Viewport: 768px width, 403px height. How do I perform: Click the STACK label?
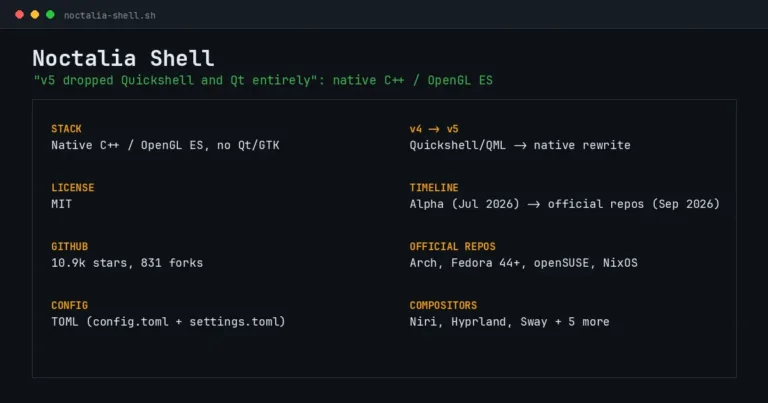pos(66,129)
